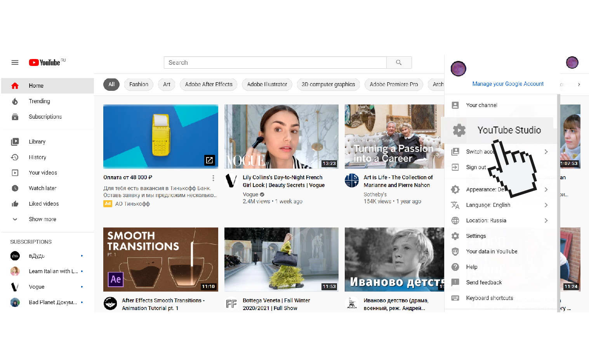589x364 pixels.
Task: Click inside the Search field
Action: point(275,62)
